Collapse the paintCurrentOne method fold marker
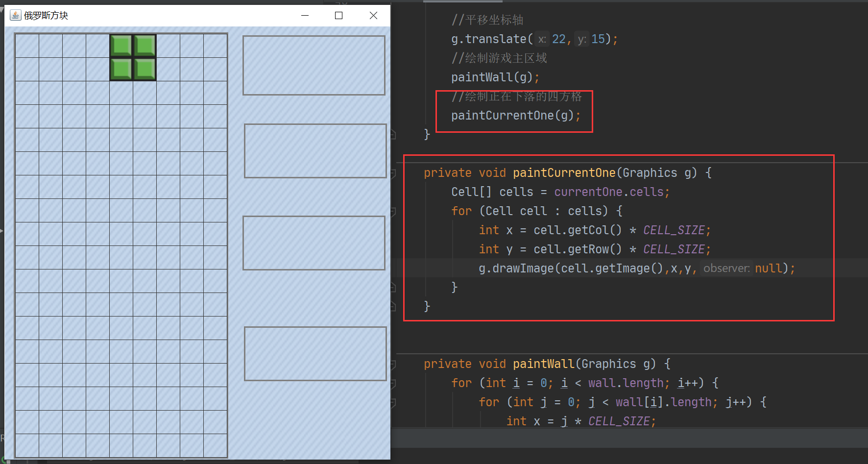The width and height of the screenshot is (868, 464). point(393,173)
